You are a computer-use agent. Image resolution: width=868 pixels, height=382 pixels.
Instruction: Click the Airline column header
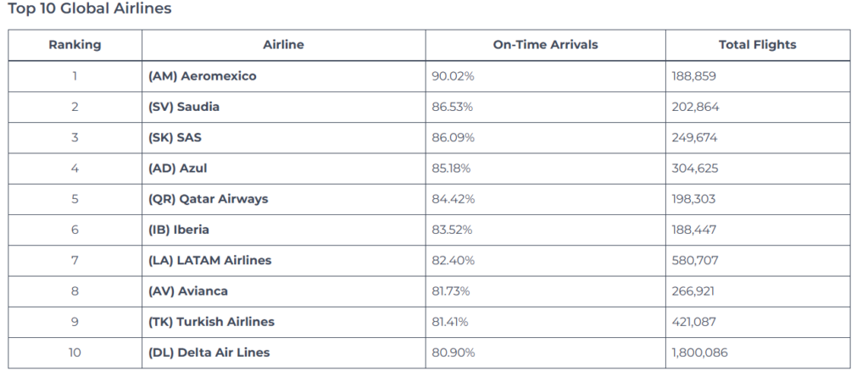pos(283,45)
